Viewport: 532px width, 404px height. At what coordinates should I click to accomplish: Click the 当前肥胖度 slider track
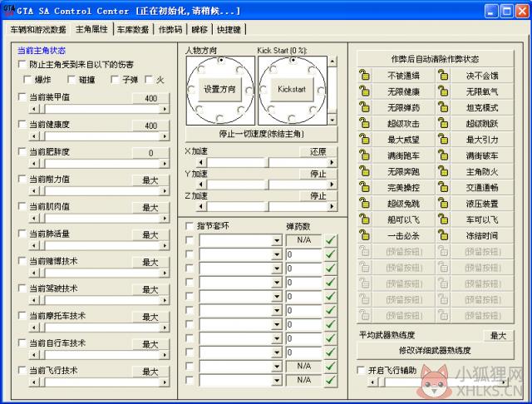[x=100, y=164]
